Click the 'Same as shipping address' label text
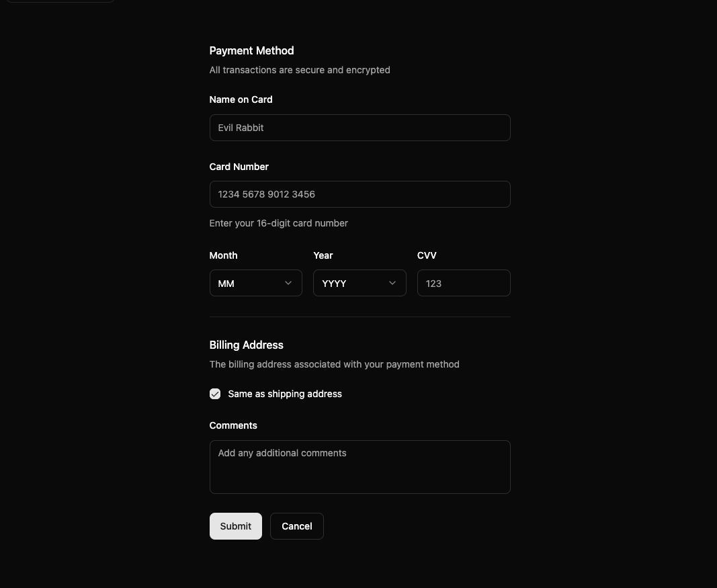The height and width of the screenshot is (588, 717). 285,394
